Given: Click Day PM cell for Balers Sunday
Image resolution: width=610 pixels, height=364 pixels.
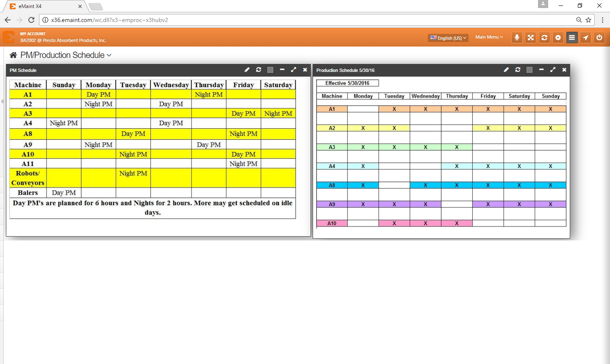Looking at the screenshot, I should 64,193.
